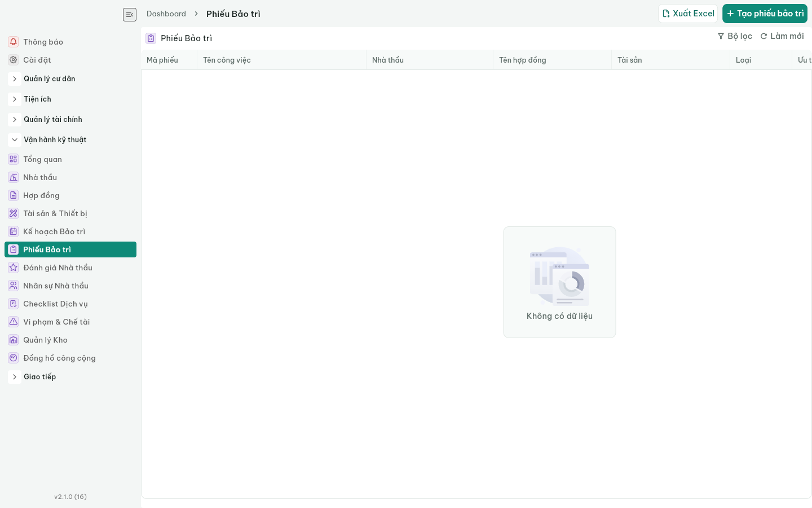The width and height of the screenshot is (812, 508).
Task: Click the Loại column header
Action: coord(761,60)
